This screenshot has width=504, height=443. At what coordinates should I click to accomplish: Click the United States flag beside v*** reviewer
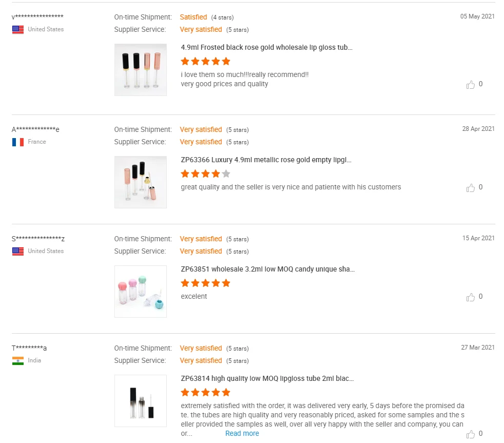pyautogui.click(x=18, y=30)
